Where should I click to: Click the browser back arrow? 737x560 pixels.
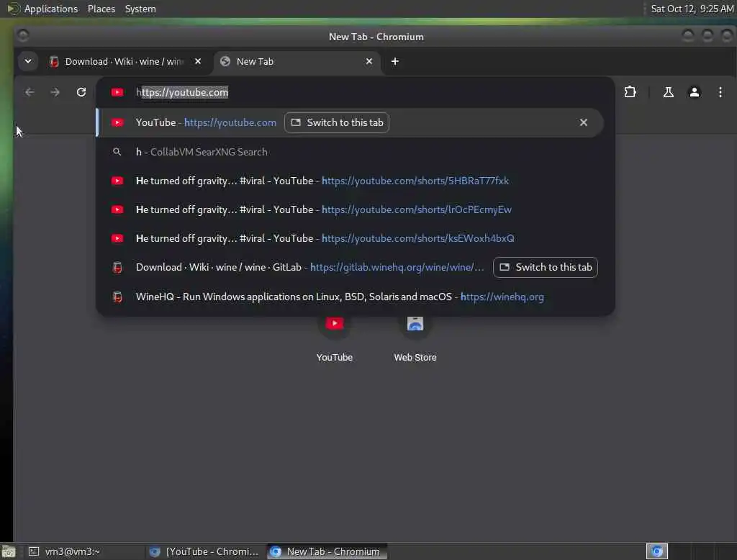coord(30,92)
